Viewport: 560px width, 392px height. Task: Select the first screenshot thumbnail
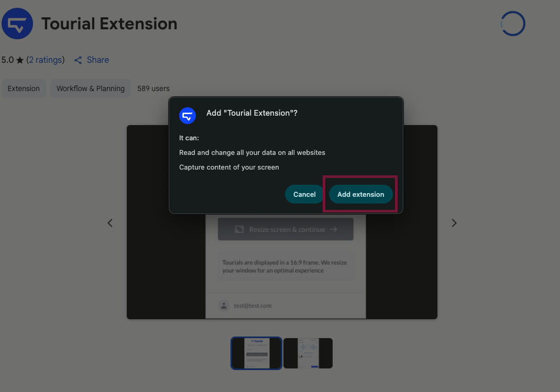[256, 353]
